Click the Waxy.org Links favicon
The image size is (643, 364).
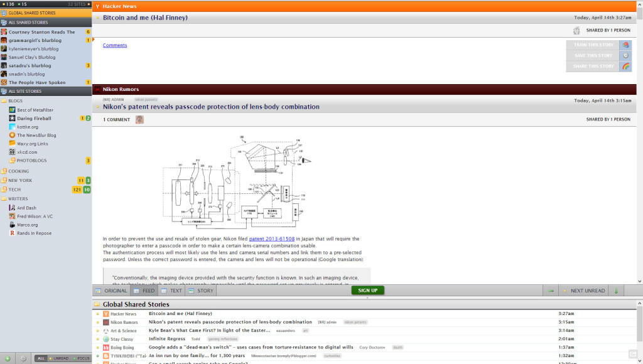[x=12, y=144]
